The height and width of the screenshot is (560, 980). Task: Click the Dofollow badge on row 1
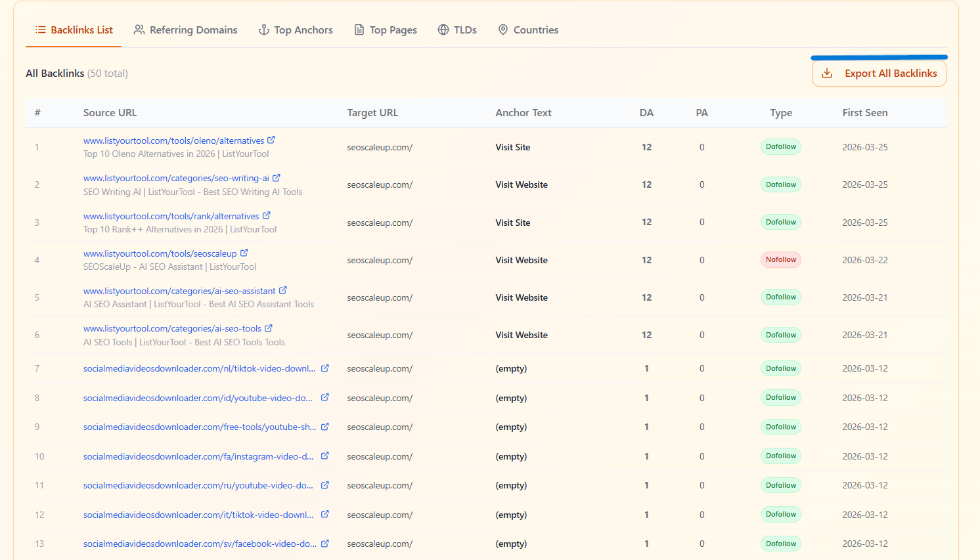pyautogui.click(x=780, y=146)
